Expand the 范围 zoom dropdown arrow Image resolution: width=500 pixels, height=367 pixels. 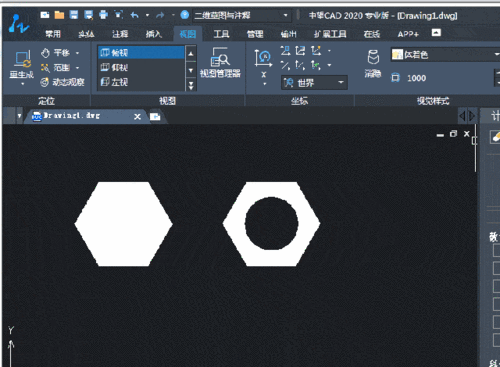coord(77,68)
